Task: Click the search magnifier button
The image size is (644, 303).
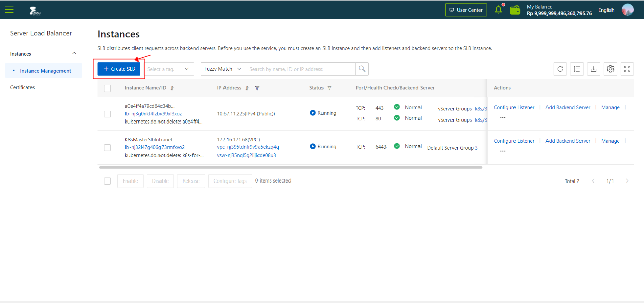Action: pos(362,69)
